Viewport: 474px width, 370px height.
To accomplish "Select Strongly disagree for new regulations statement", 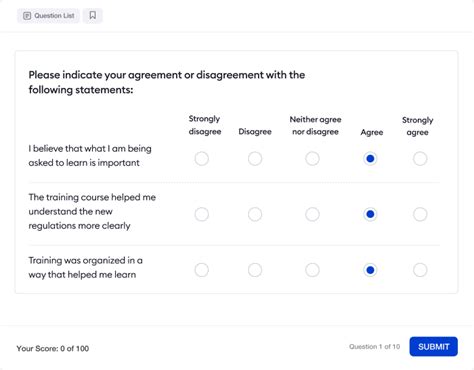I will point(202,214).
